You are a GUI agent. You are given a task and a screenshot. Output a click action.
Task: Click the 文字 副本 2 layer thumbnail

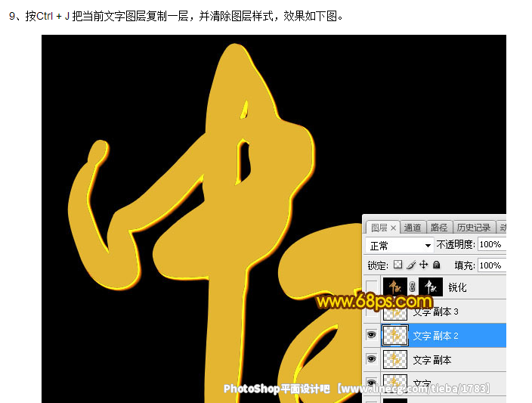(x=394, y=336)
